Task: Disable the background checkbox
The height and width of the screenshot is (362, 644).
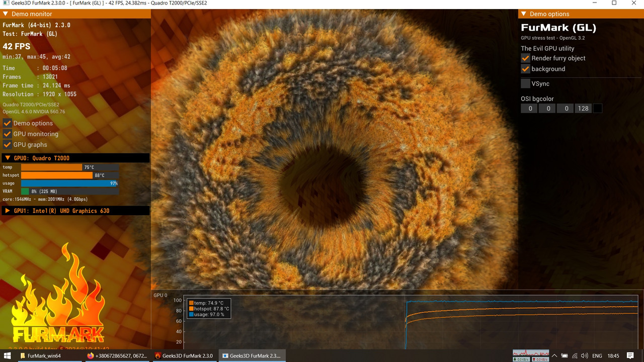Action: (x=525, y=69)
